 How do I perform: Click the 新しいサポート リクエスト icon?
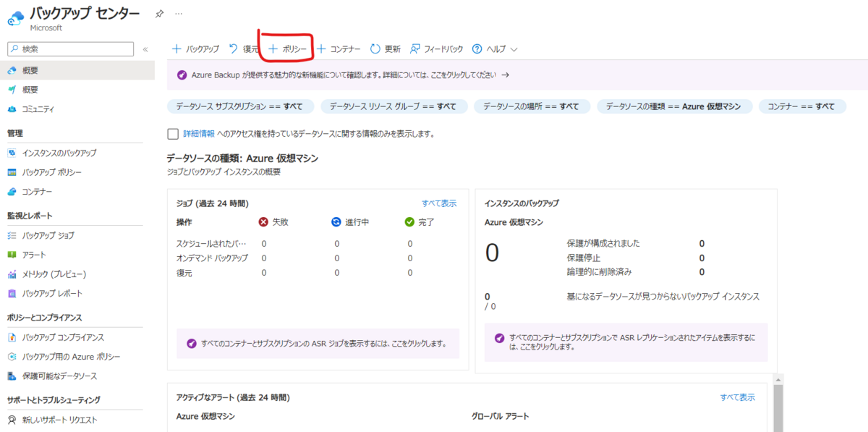(x=12, y=420)
